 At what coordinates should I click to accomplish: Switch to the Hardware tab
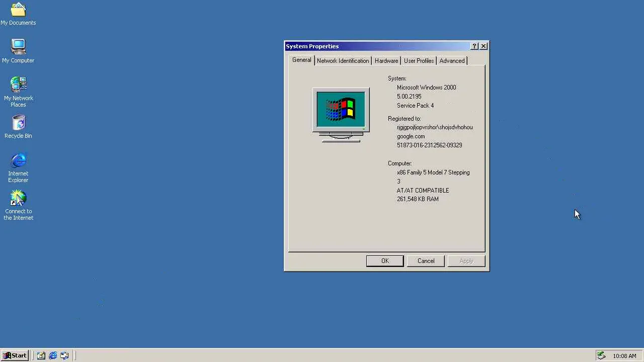[x=386, y=61]
